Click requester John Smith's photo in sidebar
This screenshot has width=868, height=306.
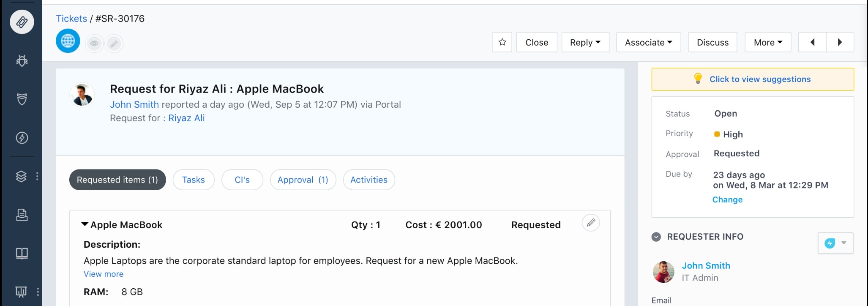pos(663,272)
